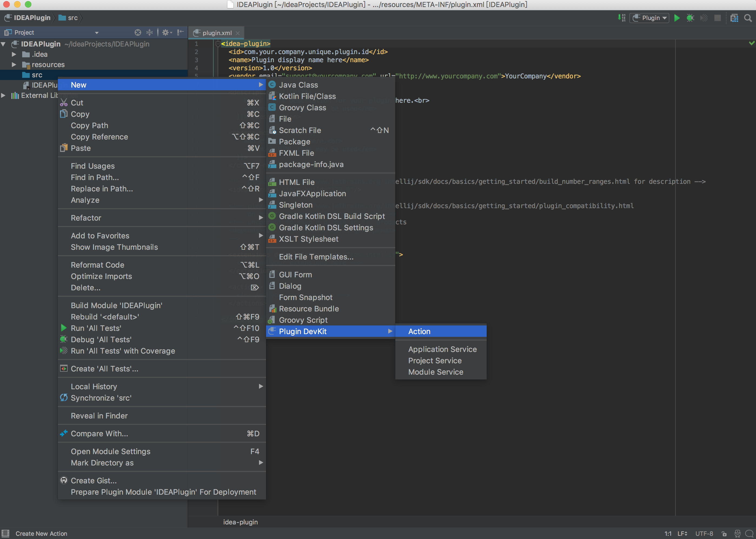The image size is (756, 539).
Task: Select Action from the Plugin DevKit submenu
Action: (420, 331)
